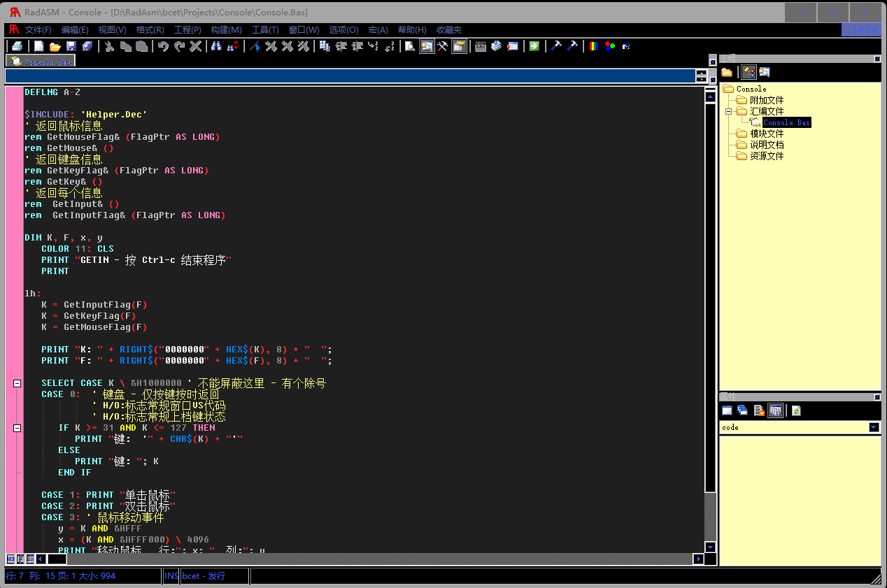This screenshot has height=588, width=887.
Task: Click the Open file folder icon
Action: click(x=55, y=46)
